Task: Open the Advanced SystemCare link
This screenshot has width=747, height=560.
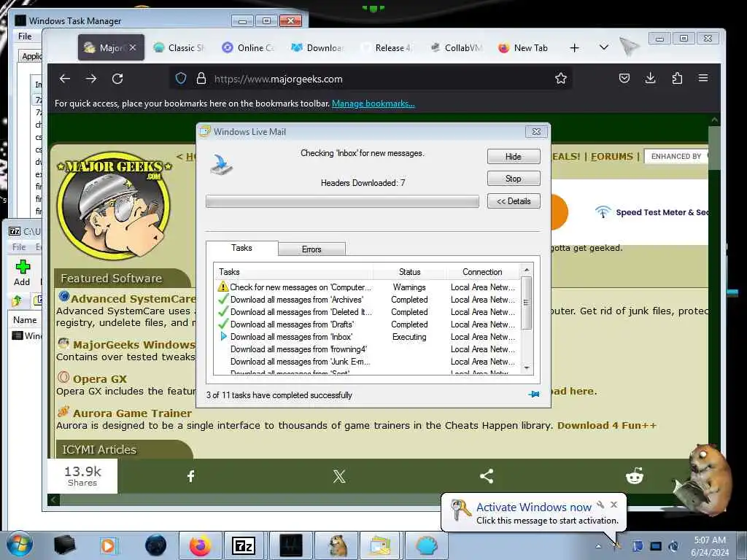Action: click(x=133, y=298)
